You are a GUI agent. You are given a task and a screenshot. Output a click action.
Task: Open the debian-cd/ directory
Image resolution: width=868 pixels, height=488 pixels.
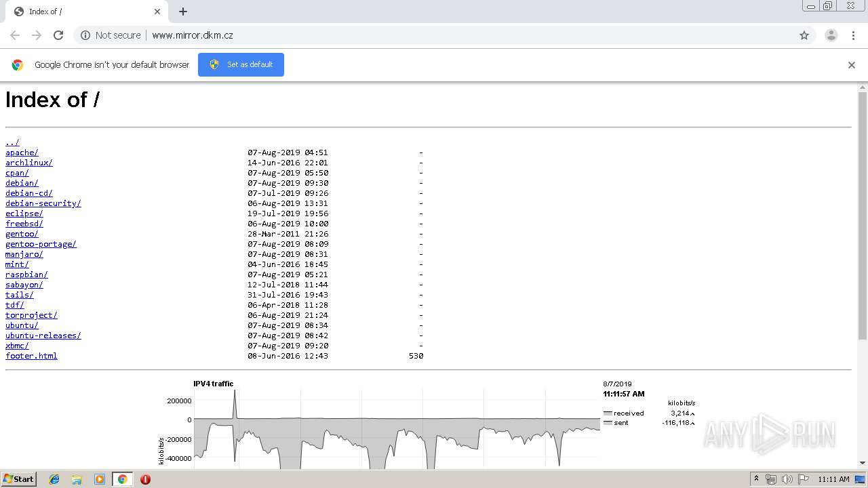[x=29, y=193]
